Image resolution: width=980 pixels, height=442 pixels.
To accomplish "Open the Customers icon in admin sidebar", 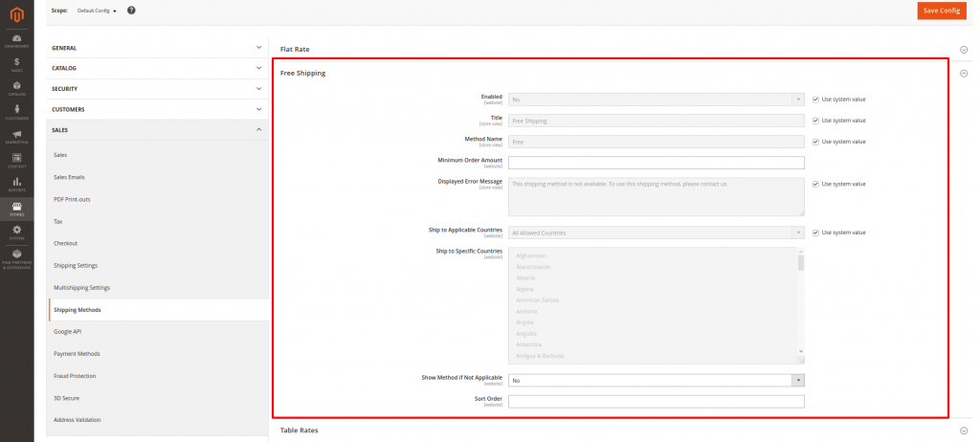I will [16, 112].
